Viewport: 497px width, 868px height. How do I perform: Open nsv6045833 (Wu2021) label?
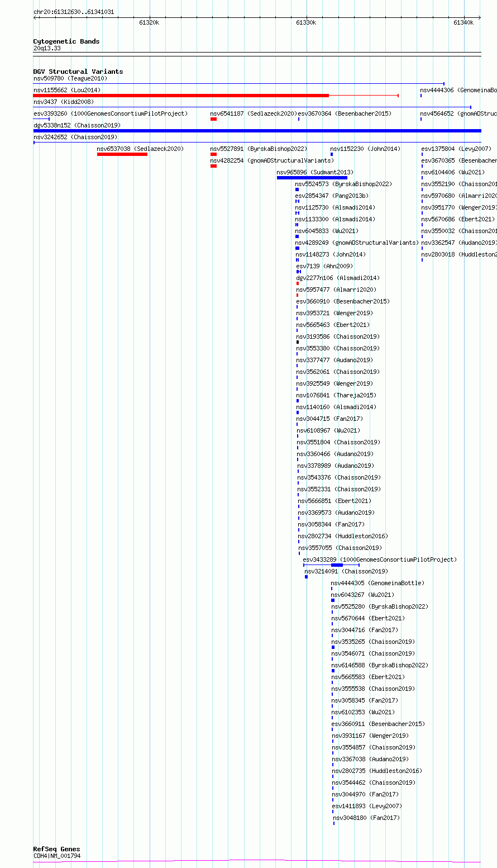pos(327,231)
